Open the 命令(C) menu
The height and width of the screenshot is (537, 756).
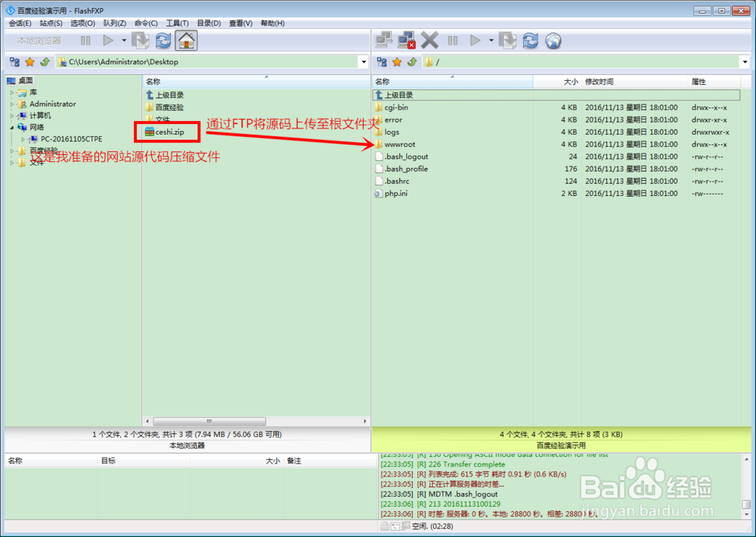146,23
